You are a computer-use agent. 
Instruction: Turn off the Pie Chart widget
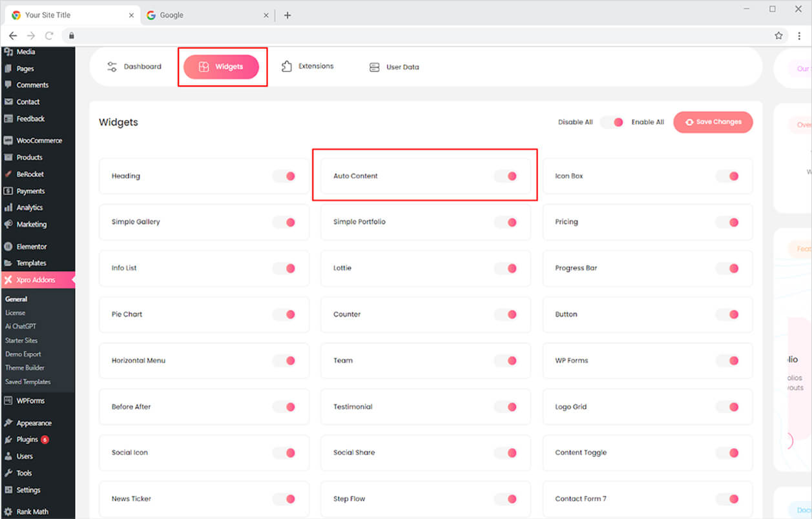tap(284, 314)
